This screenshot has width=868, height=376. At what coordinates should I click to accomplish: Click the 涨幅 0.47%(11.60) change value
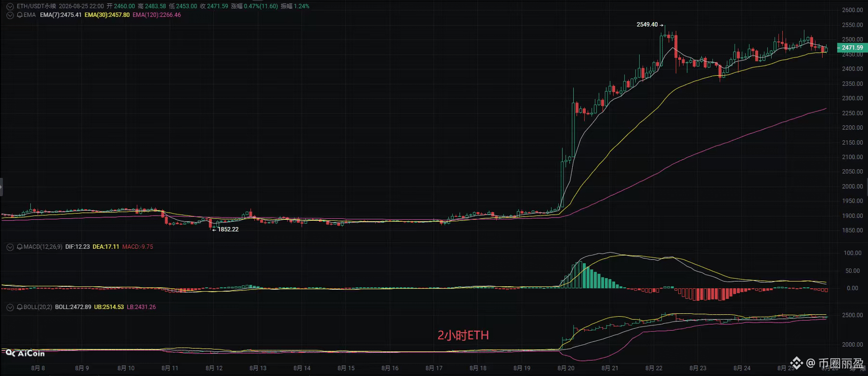tap(254, 6)
